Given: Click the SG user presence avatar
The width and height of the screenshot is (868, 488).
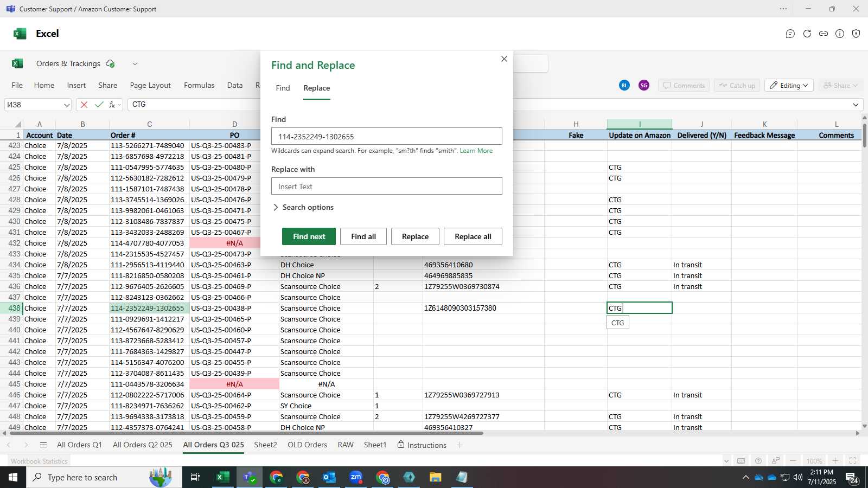Looking at the screenshot, I should 644,85.
